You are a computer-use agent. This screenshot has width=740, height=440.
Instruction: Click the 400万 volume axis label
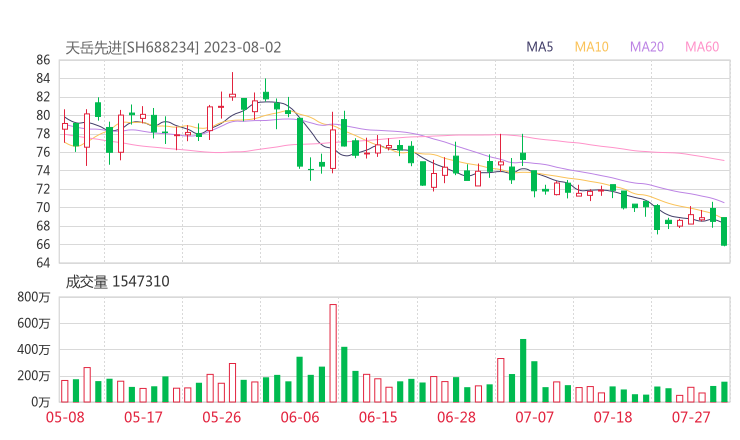pos(34,350)
